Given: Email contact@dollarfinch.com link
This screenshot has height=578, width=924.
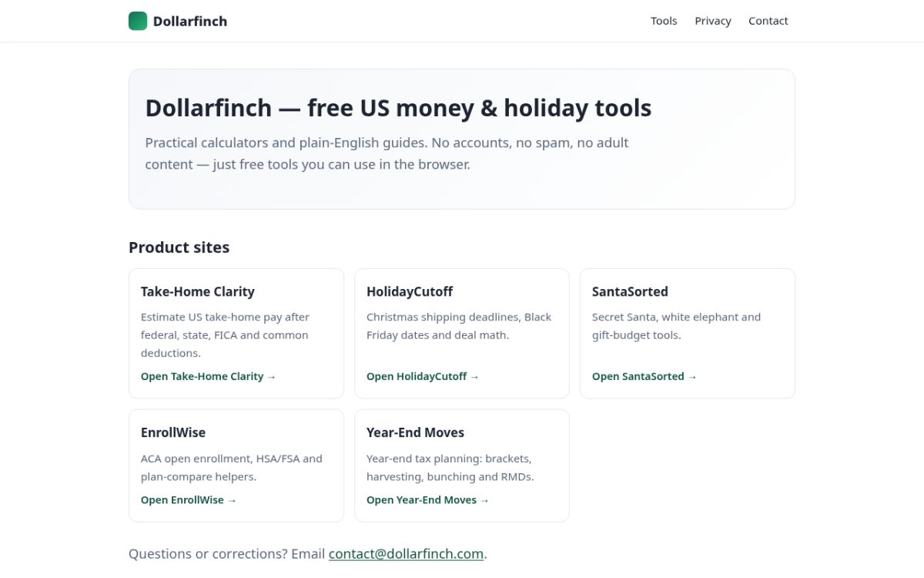Looking at the screenshot, I should click(407, 553).
